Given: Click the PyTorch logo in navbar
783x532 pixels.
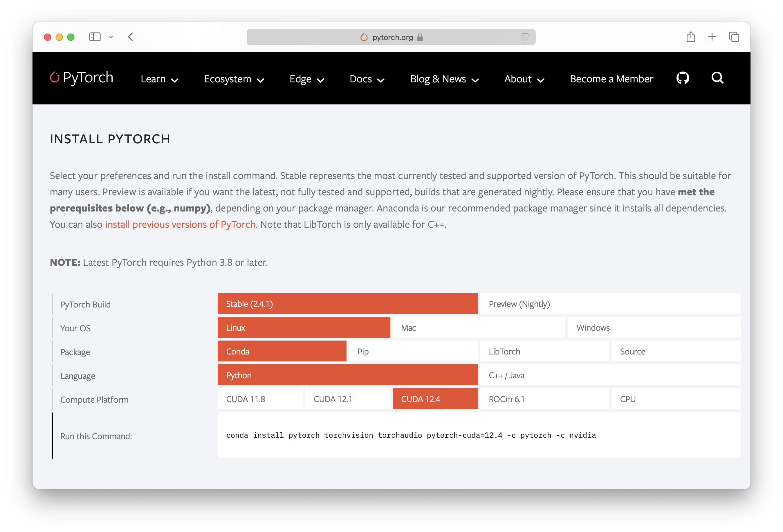Looking at the screenshot, I should tap(82, 78).
